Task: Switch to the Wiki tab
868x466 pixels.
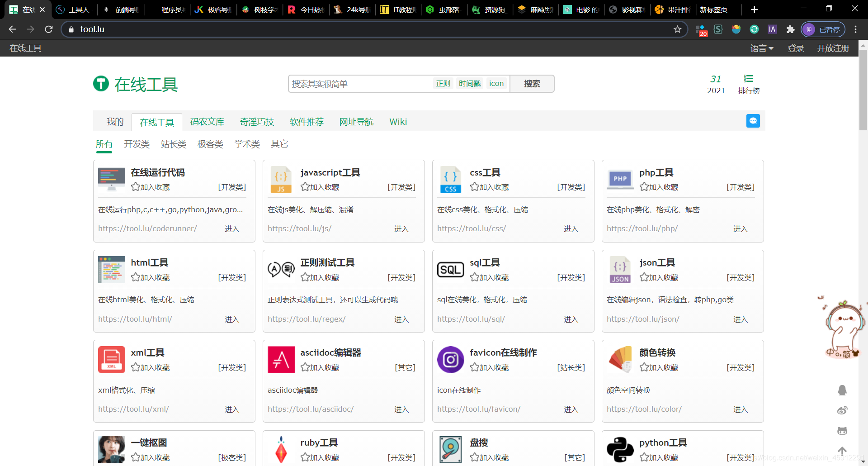Action: (398, 122)
